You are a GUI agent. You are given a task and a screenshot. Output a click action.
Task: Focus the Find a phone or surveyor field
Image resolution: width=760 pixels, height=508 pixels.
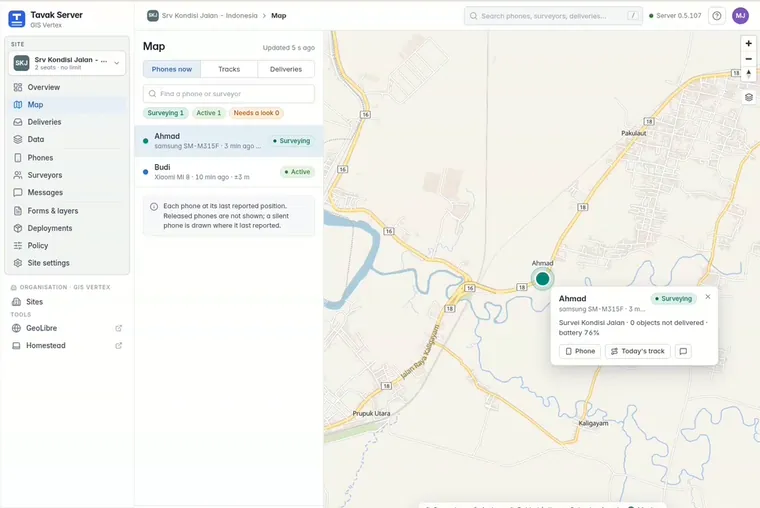tap(229, 94)
